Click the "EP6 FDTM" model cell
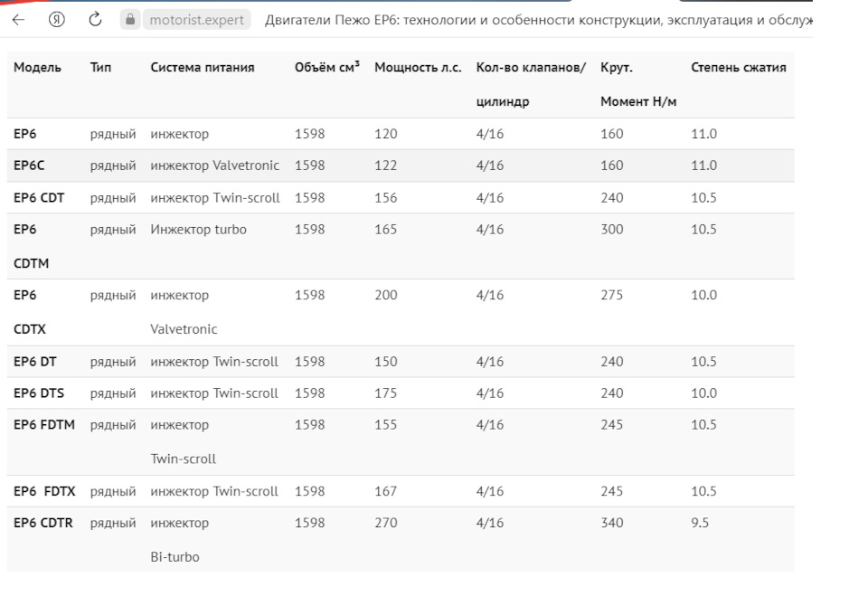The image size is (868, 615). tap(44, 424)
